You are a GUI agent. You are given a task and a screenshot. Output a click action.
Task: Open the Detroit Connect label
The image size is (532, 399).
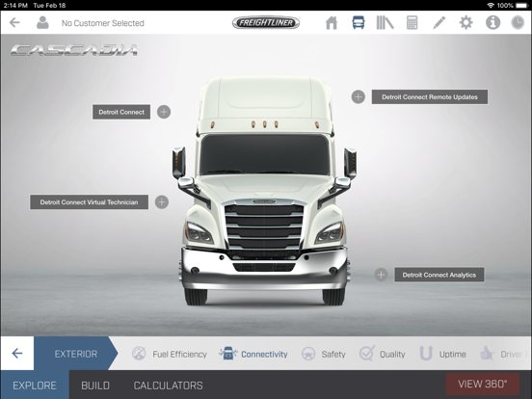121,112
